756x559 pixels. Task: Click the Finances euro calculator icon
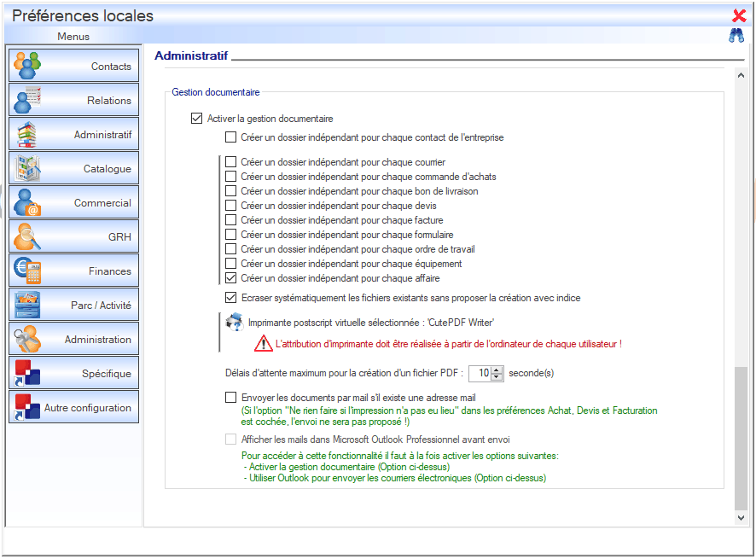[x=27, y=271]
